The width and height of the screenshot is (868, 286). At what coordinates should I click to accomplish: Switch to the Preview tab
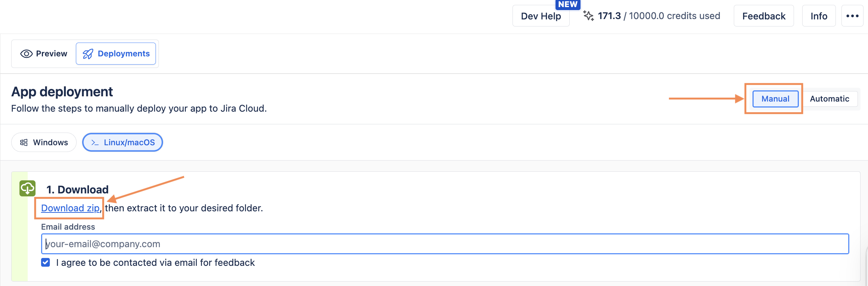pos(44,54)
